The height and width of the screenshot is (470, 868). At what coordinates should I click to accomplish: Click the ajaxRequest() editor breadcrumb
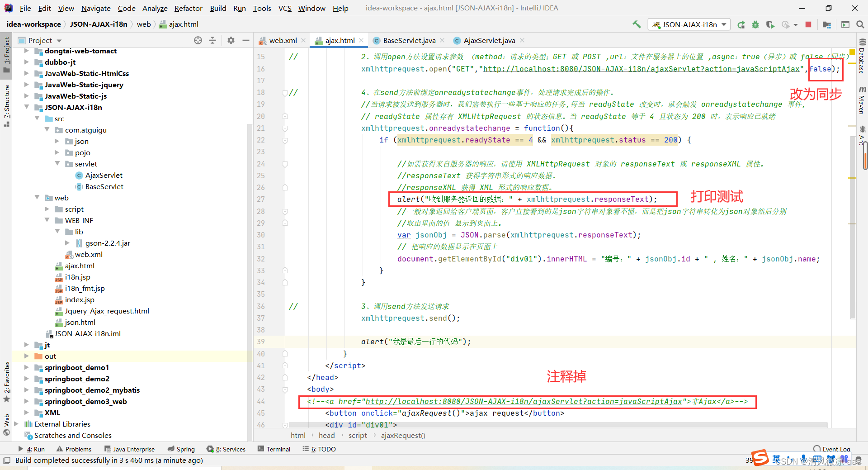click(x=403, y=435)
